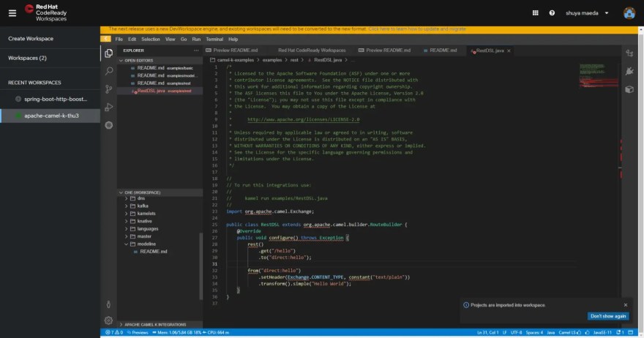
Task: Open the Help menu
Action: [233, 40]
